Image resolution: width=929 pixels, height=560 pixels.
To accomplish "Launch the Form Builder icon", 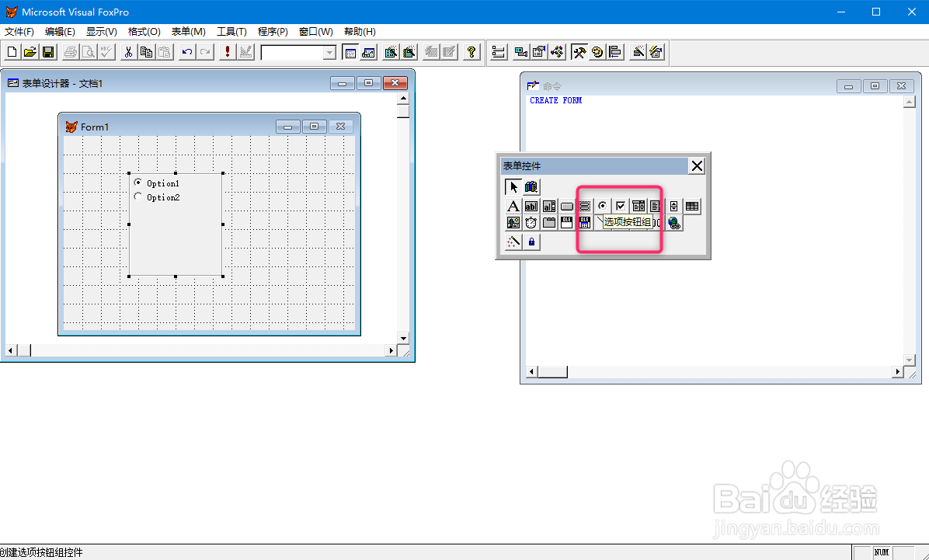I will point(638,52).
